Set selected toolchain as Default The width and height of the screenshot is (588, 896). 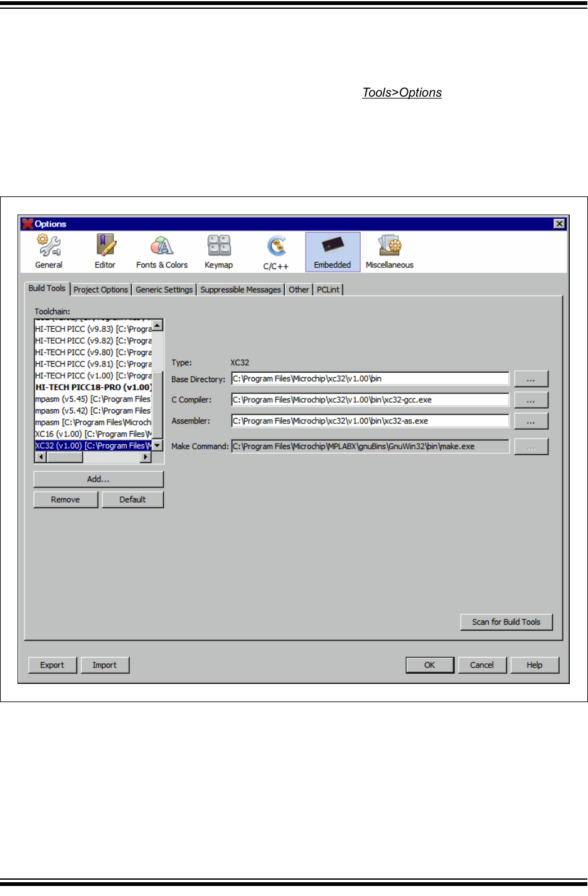(x=132, y=499)
